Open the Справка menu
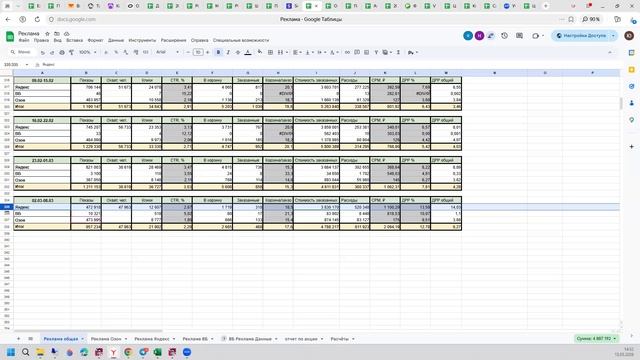 coord(199,40)
